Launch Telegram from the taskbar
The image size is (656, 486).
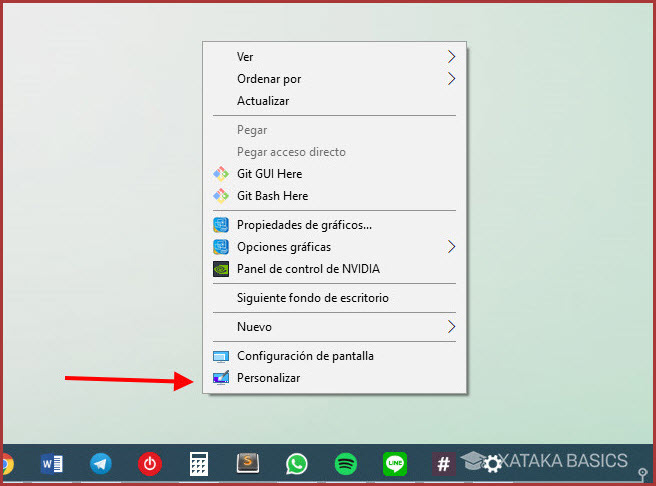(101, 463)
